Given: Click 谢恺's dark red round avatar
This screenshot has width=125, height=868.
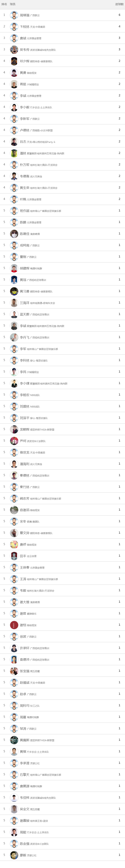Looking at the screenshot, I should point(14,625).
